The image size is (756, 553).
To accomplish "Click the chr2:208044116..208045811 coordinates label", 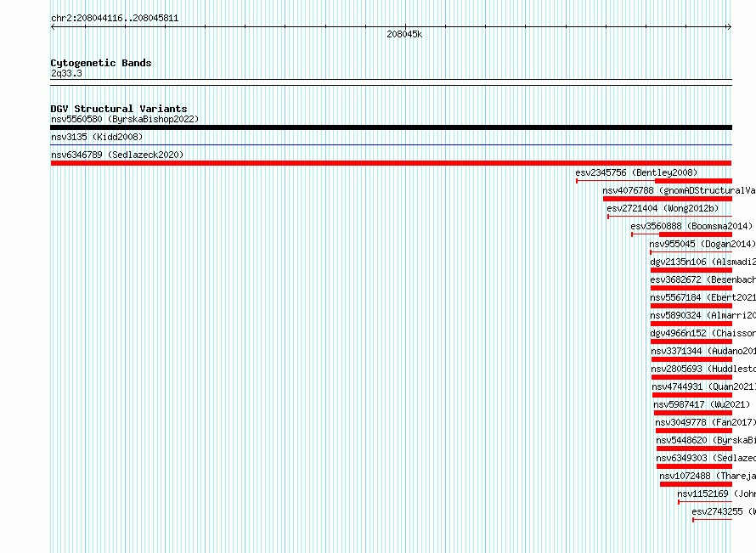I will pyautogui.click(x=115, y=19).
